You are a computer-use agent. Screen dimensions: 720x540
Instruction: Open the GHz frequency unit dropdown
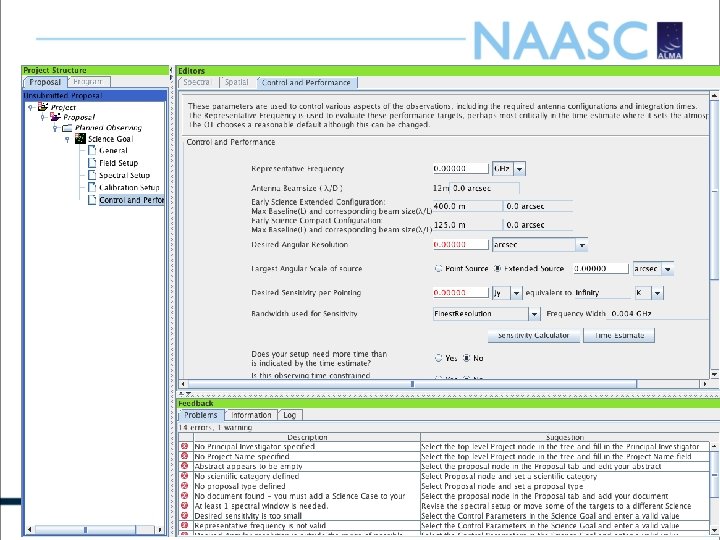click(519, 169)
